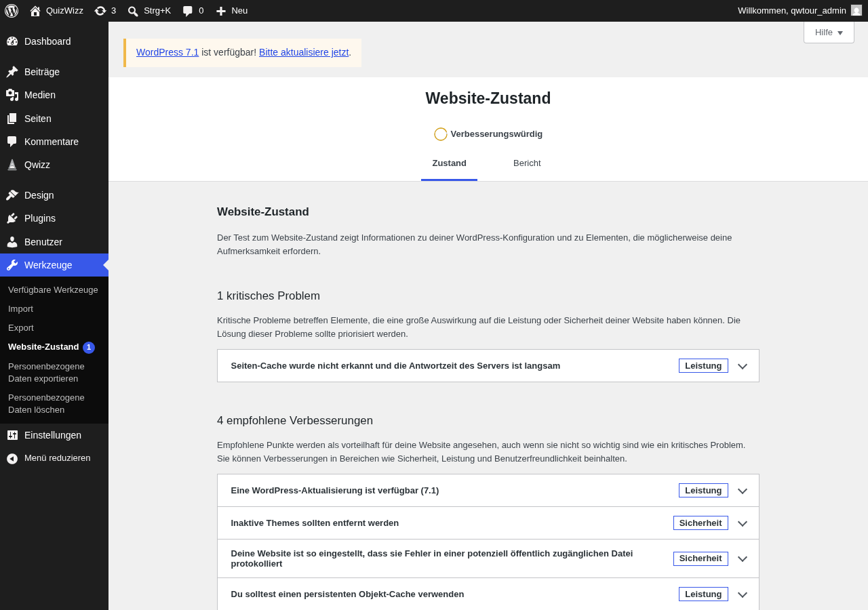
Task: Click the Dashboard gauge icon
Action: click(x=12, y=41)
